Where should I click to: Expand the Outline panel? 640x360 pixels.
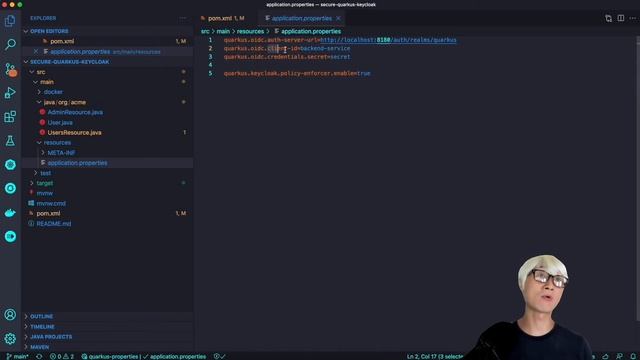[41, 316]
